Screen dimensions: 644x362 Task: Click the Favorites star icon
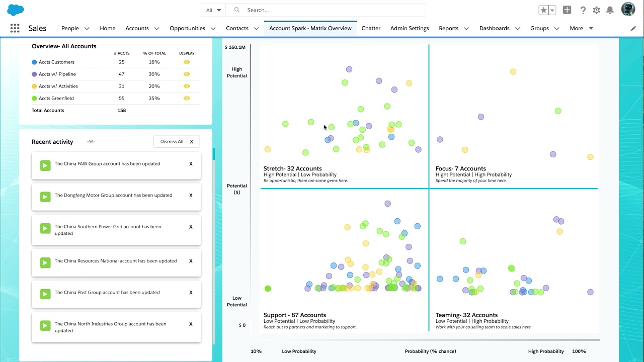543,10
